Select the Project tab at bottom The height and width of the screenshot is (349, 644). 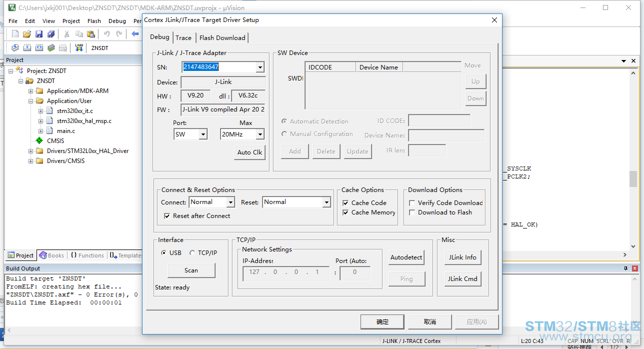20,255
